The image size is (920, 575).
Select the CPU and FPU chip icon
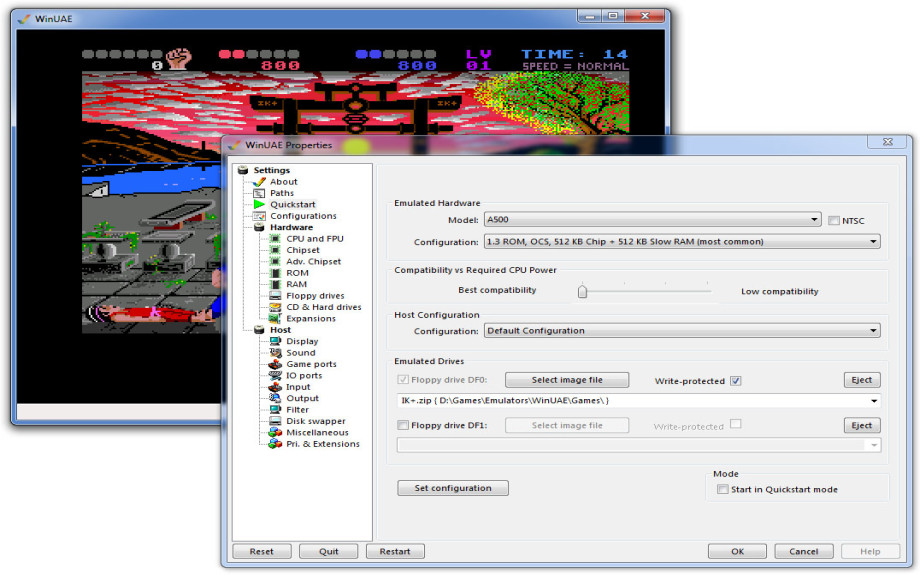[x=276, y=239]
